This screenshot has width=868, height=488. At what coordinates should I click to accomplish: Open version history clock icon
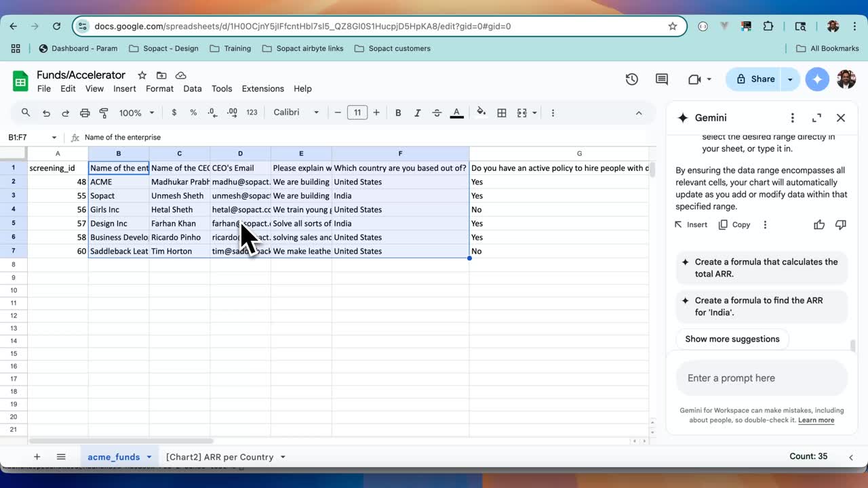[x=632, y=79]
